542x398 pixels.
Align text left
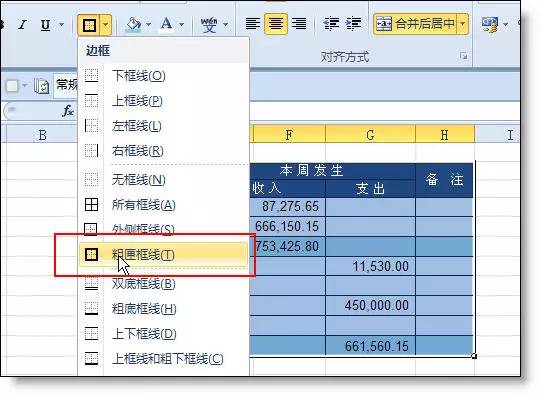pyautogui.click(x=253, y=24)
